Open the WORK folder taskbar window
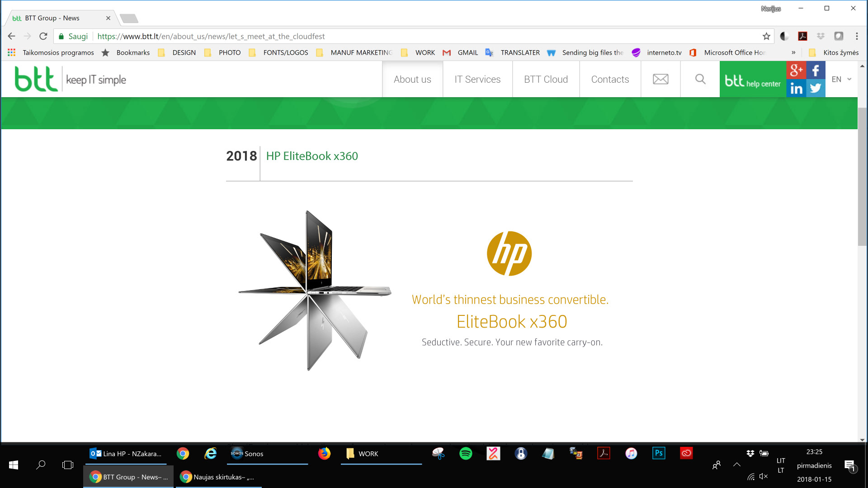 [381, 454]
